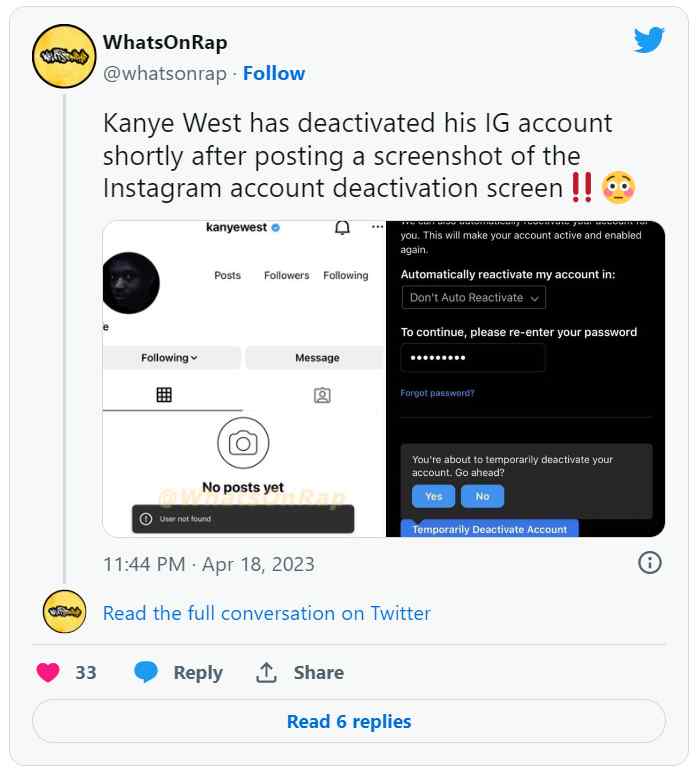Expand the Following dropdown button
Viewport: 700px width, 773px height.
[x=169, y=357]
